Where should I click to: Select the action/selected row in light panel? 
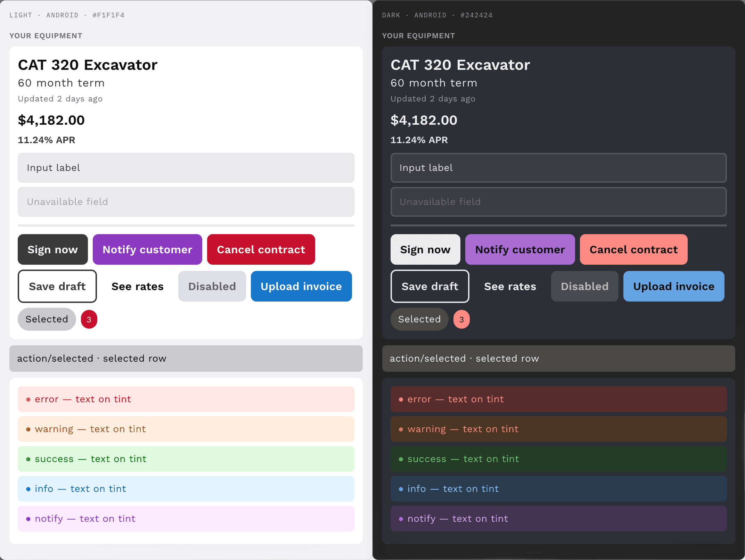coord(186,359)
